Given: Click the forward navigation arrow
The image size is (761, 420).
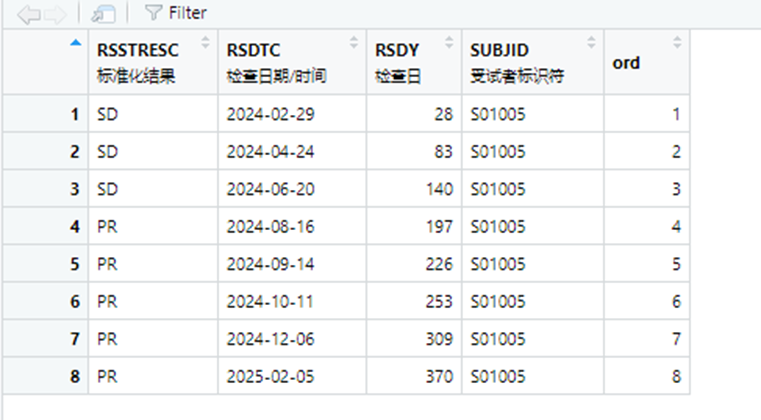Looking at the screenshot, I should [54, 13].
